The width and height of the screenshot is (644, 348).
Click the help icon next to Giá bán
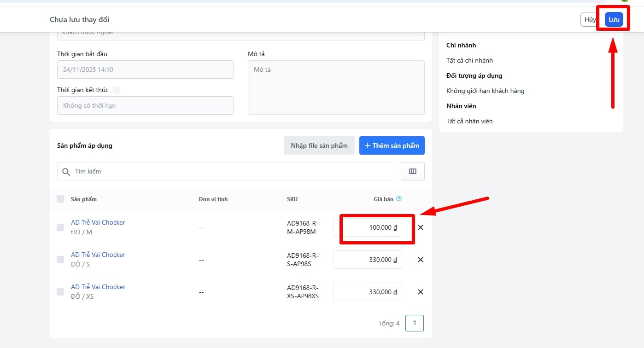tap(399, 199)
